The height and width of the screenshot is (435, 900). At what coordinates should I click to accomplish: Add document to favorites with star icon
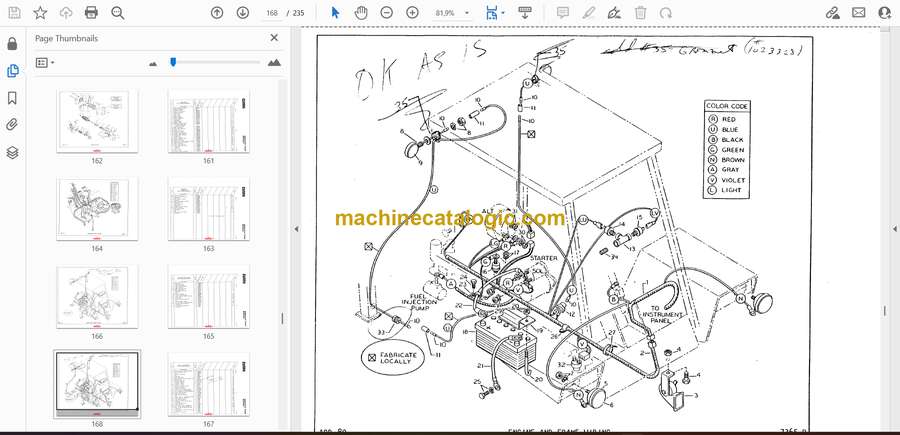point(40,13)
